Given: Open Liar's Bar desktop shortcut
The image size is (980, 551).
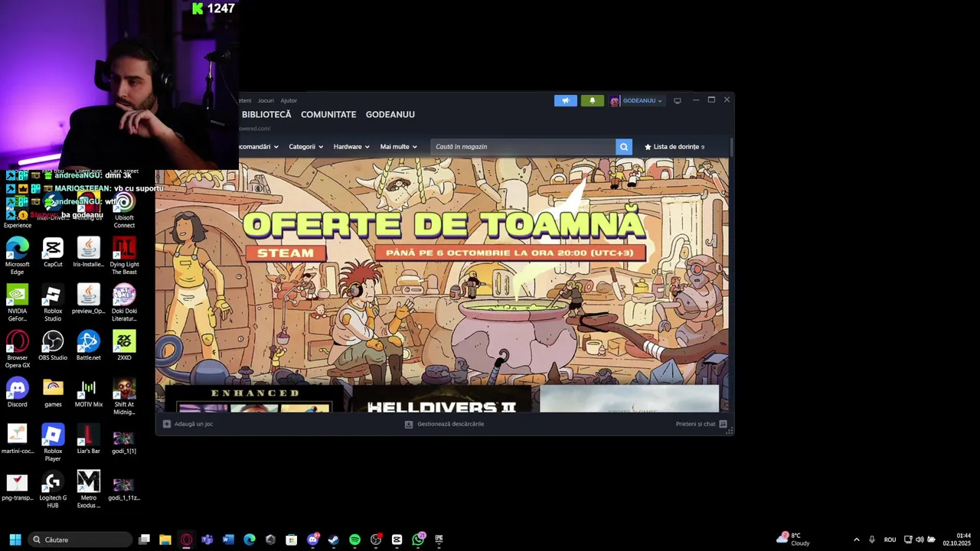Looking at the screenshot, I should [88, 439].
